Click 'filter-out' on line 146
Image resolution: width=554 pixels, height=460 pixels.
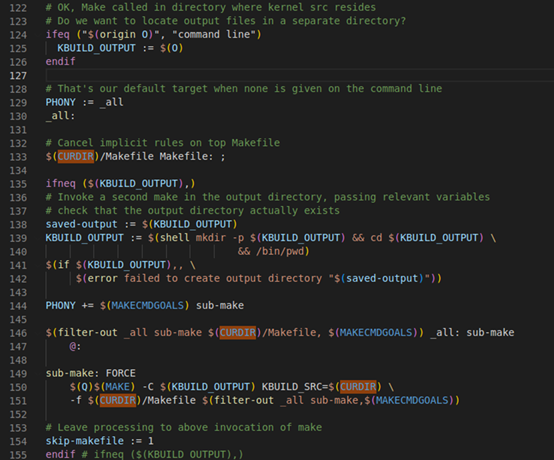[87, 332]
